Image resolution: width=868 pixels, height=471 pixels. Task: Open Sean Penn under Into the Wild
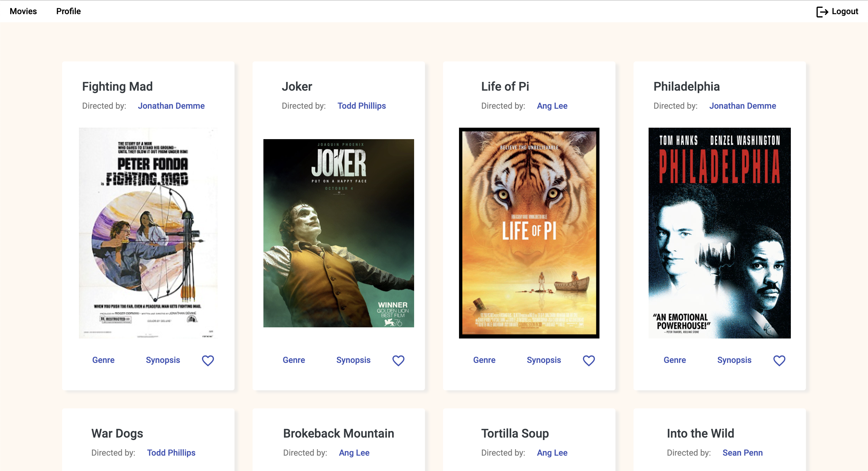742,453
